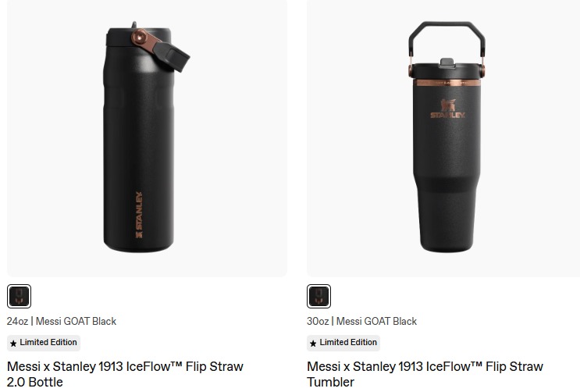This screenshot has height=392, width=580.
Task: Click the star icon in the right Limited Edition badge
Action: coord(313,343)
